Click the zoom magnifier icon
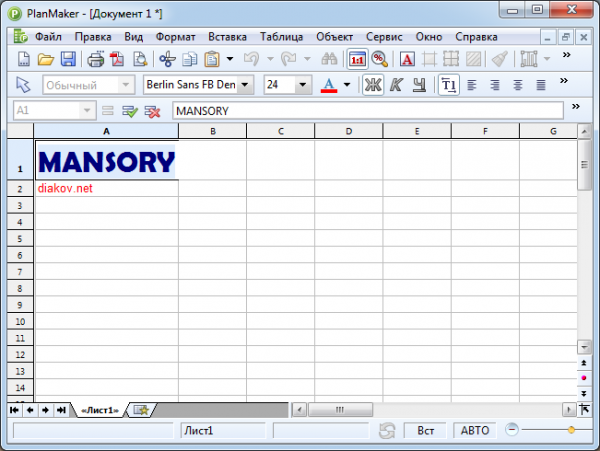 tap(379, 59)
